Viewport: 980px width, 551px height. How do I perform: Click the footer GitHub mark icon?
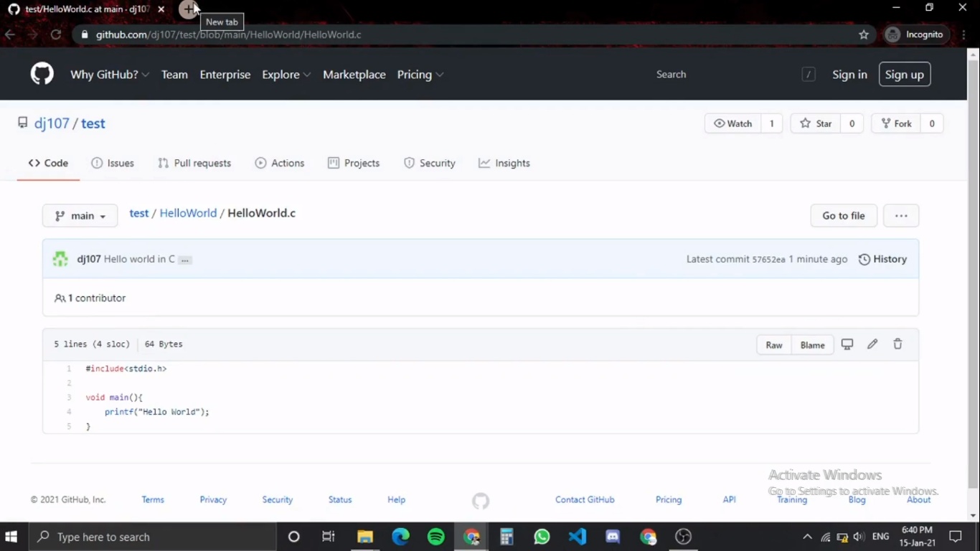coord(481,501)
